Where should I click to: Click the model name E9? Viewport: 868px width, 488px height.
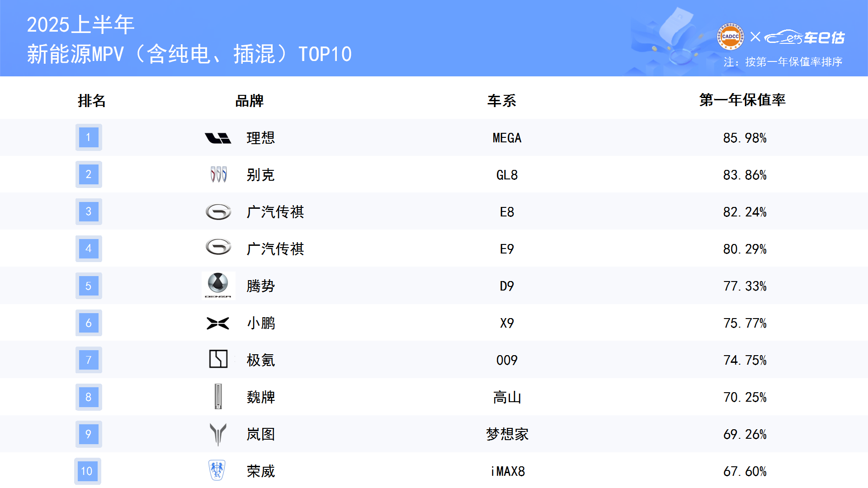[507, 249]
